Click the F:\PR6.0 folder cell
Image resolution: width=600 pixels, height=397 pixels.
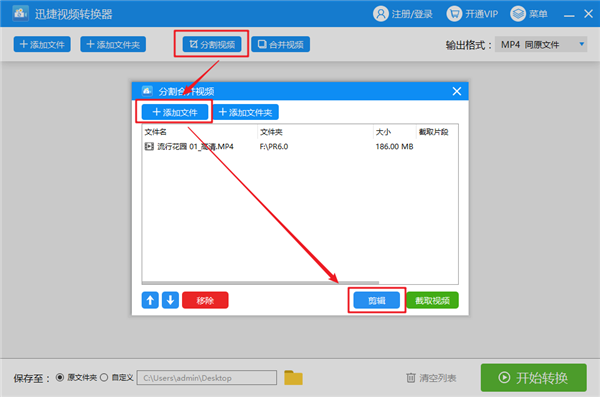pos(274,146)
